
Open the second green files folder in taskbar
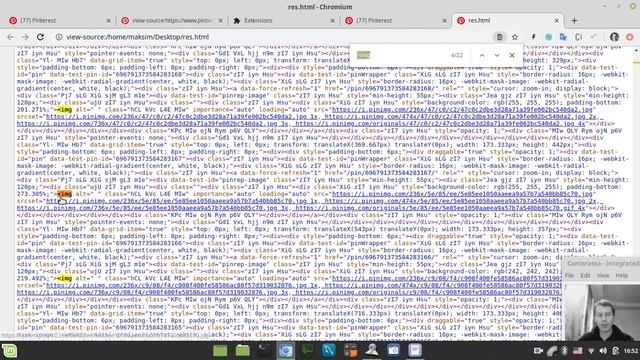tap(242, 351)
